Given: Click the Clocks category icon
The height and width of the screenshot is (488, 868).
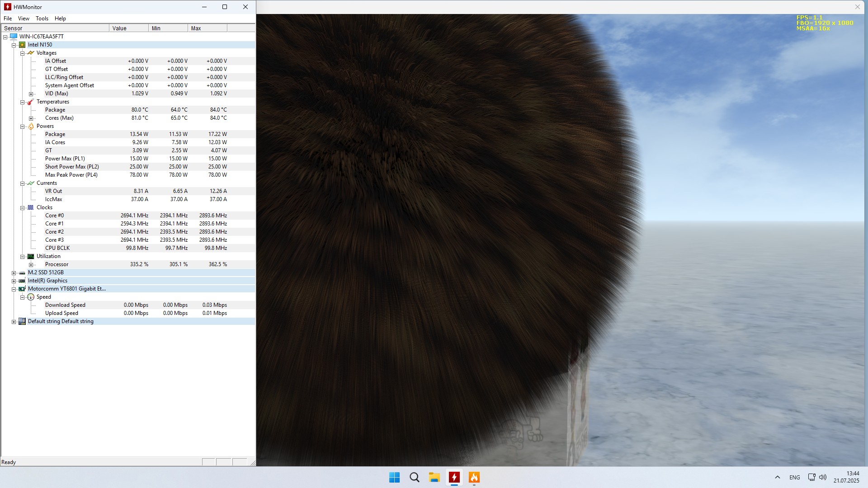Looking at the screenshot, I should click(31, 207).
